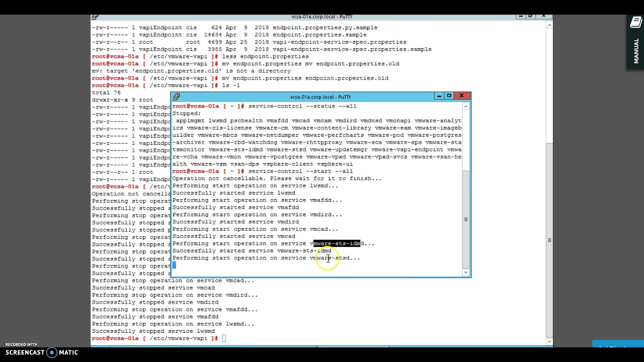Close the front PuTTY window
This screenshot has width=644, height=362.
[x=461, y=96]
